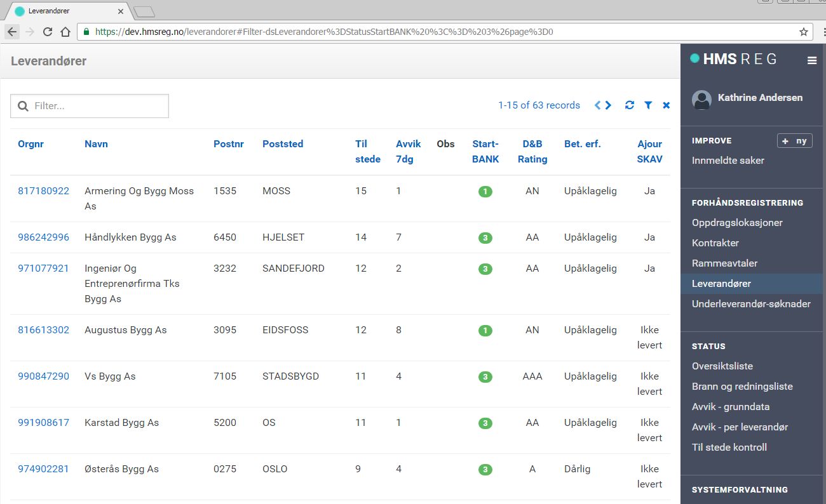Click the browser forward arrow

coord(30,32)
